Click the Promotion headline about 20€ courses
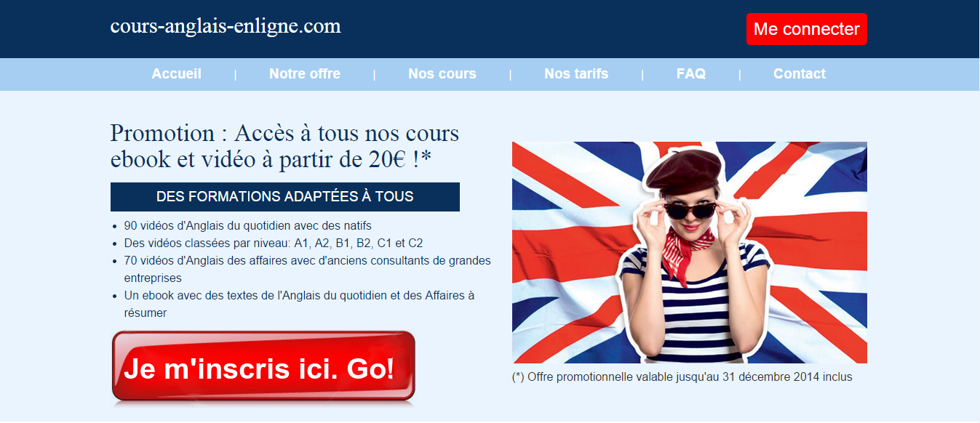This screenshot has height=423, width=980. pos(285,146)
